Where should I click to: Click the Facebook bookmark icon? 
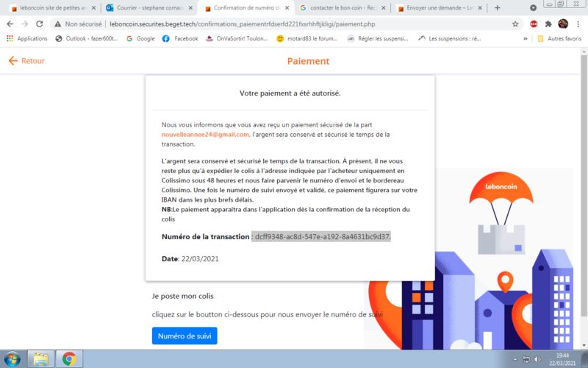(166, 39)
